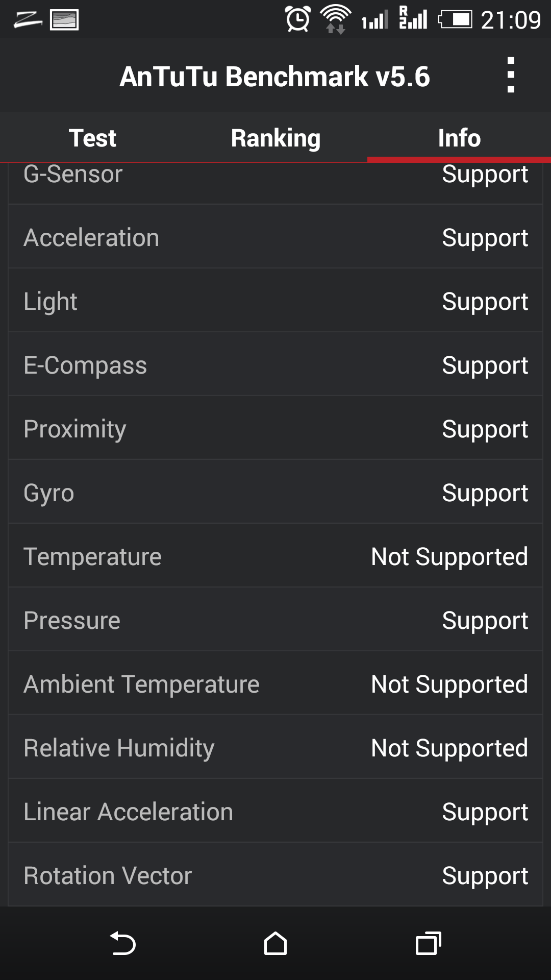Tap the Wi-Fi signal status icon
This screenshot has height=980, width=551.
pyautogui.click(x=335, y=19)
